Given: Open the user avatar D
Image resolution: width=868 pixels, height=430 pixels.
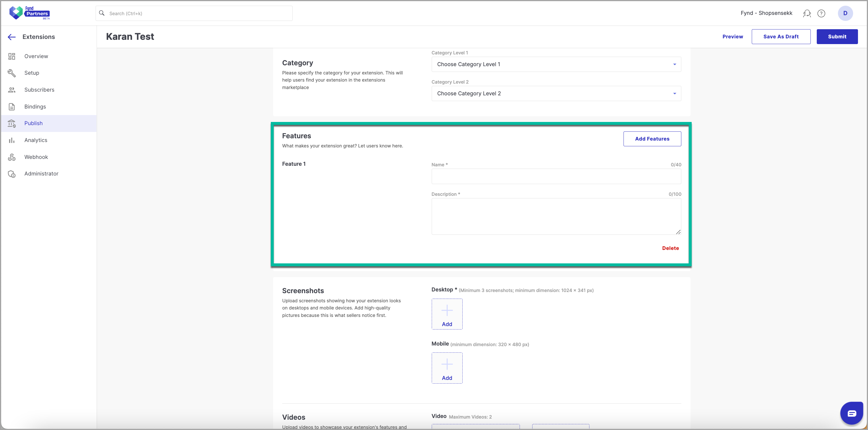Looking at the screenshot, I should [x=845, y=13].
